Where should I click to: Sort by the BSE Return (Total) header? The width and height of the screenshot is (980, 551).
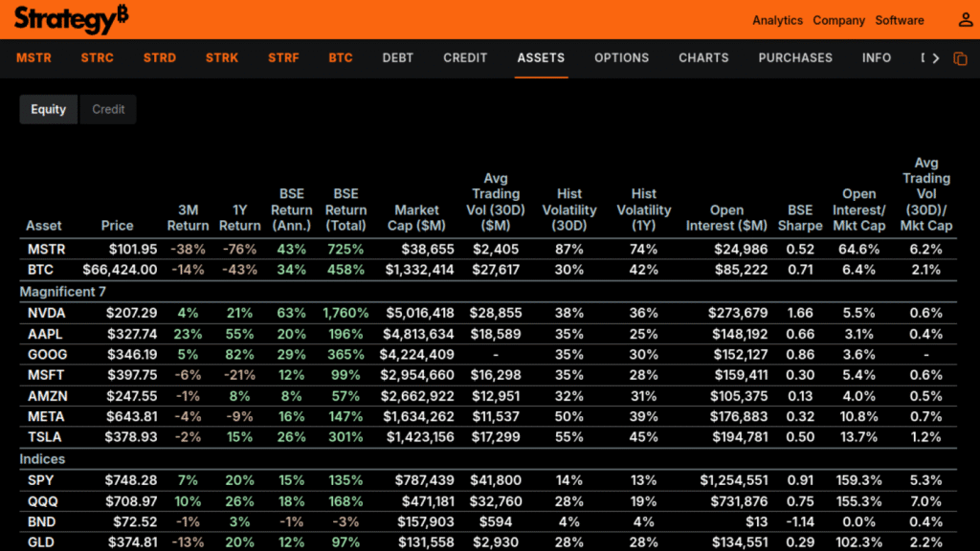[x=345, y=209]
